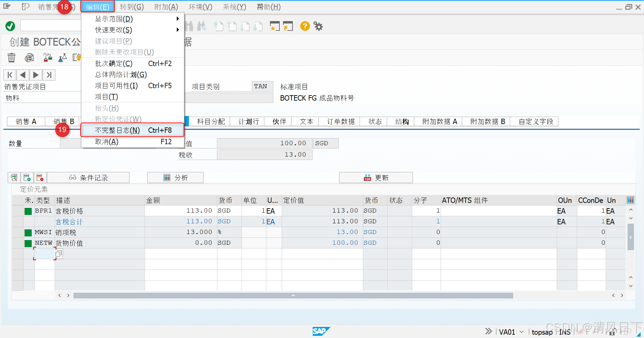
Task: Click the red-green flask batch icon
Action: coord(48,58)
